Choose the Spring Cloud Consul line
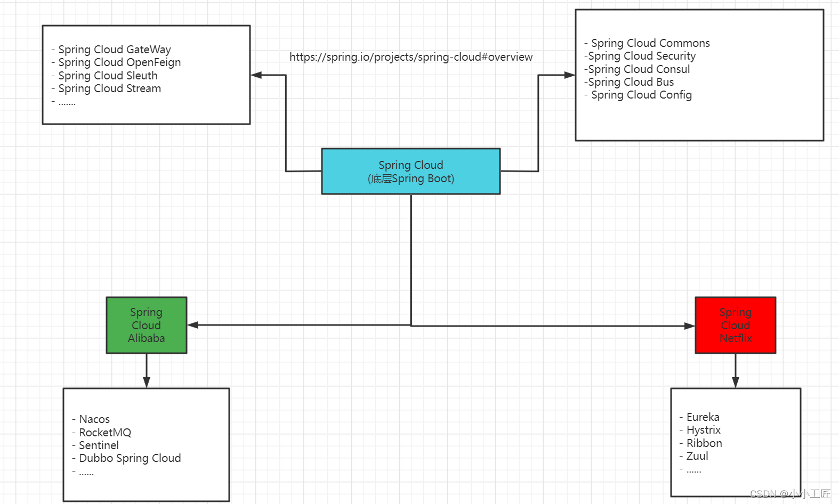This screenshot has width=839, height=504. [x=639, y=69]
